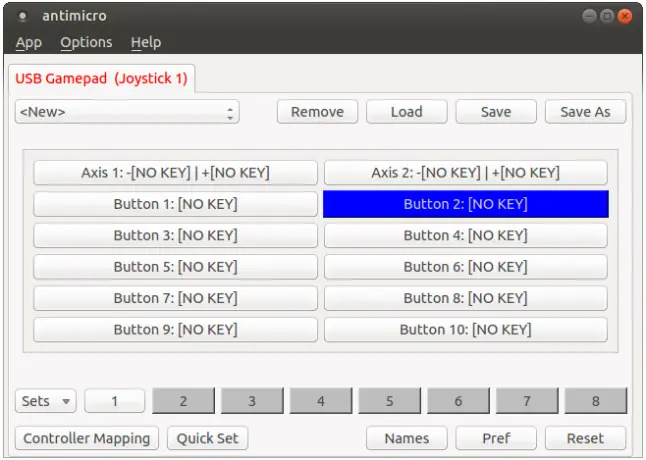The height and width of the screenshot is (460, 646).
Task: Assign a key to Button 4
Action: pyautogui.click(x=466, y=235)
